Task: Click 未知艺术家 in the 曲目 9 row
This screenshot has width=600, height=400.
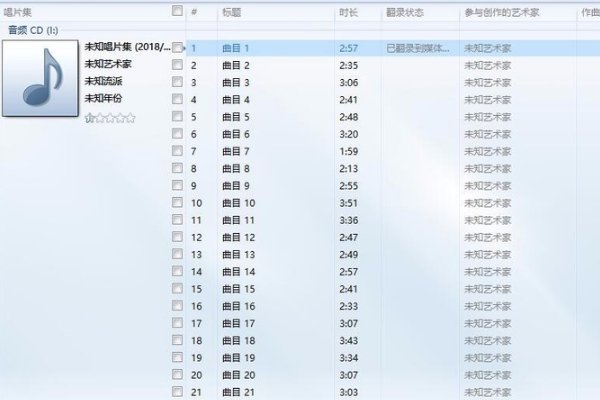Action: 488,186
